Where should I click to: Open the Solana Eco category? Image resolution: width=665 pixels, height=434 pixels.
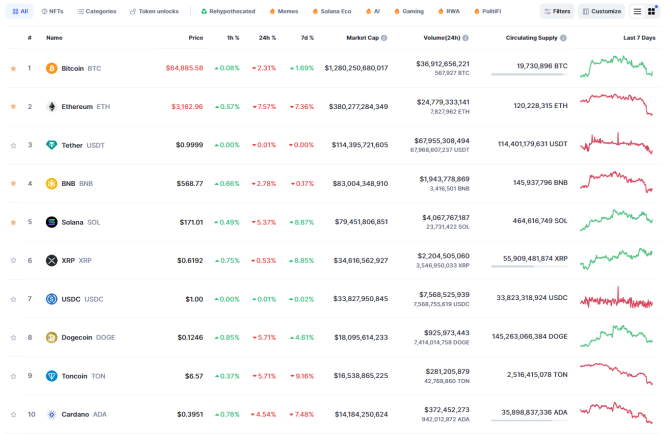[x=332, y=11]
